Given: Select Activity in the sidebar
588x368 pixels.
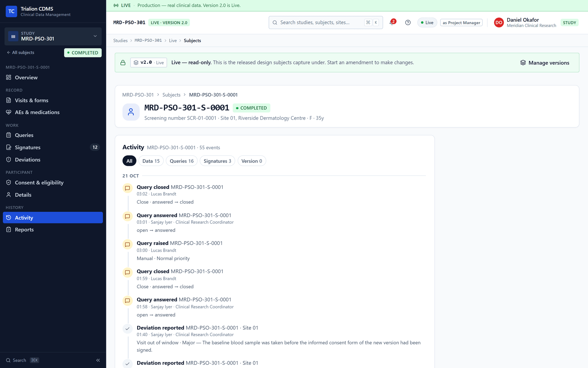Looking at the screenshot, I should click(x=53, y=218).
